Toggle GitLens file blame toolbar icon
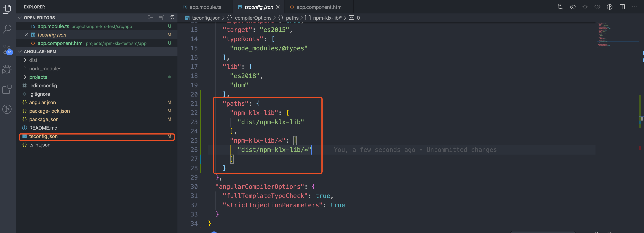The width and height of the screenshot is (644, 233). pos(610,7)
